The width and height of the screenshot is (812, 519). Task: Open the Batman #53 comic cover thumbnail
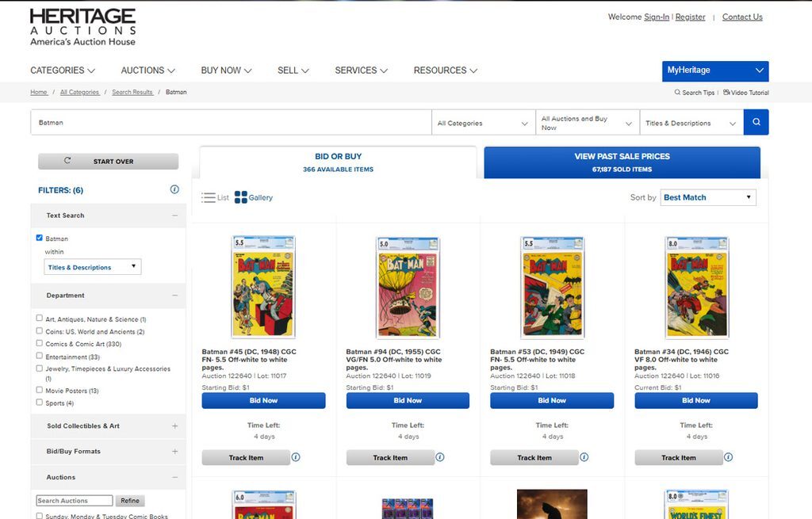pyautogui.click(x=552, y=287)
